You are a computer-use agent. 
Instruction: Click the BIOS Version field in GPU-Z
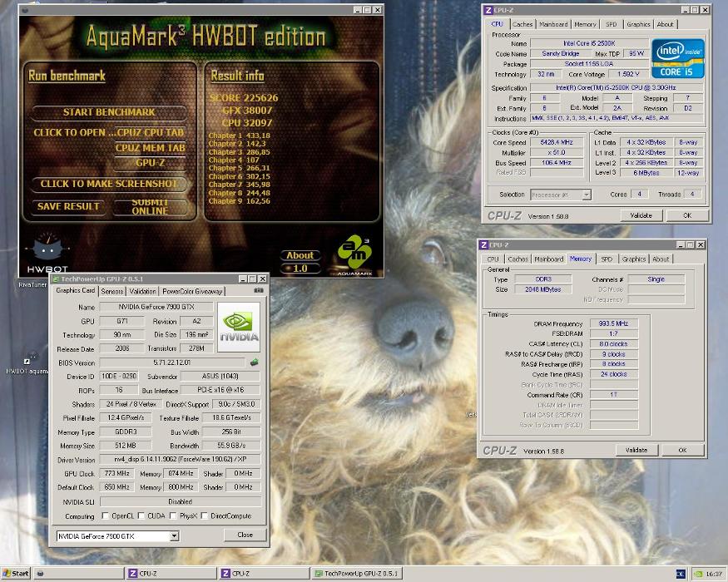(x=171, y=363)
